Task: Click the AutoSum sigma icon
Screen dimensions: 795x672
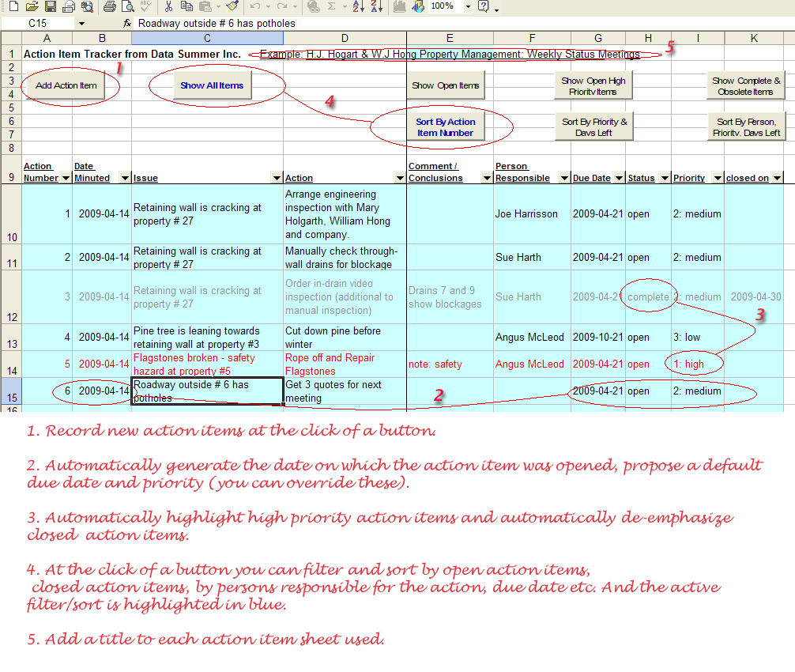Action: 332,6
